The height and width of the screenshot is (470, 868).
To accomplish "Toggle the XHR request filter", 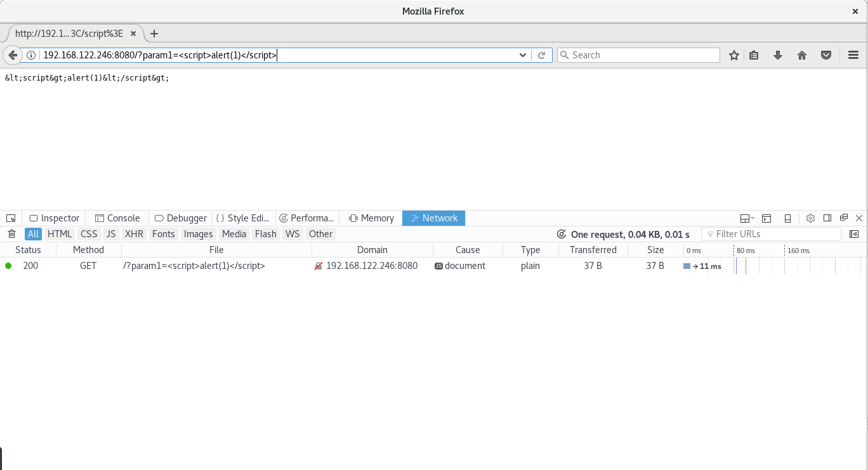I will tap(135, 234).
